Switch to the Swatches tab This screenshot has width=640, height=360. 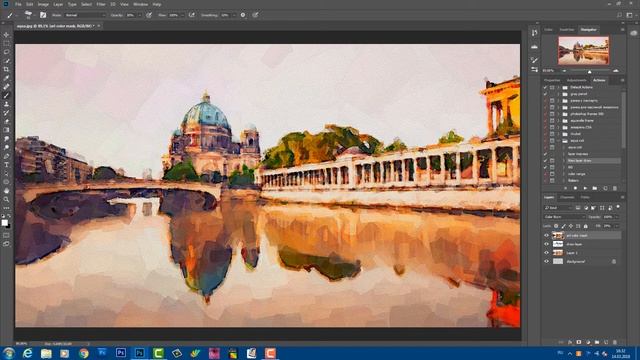tap(567, 30)
